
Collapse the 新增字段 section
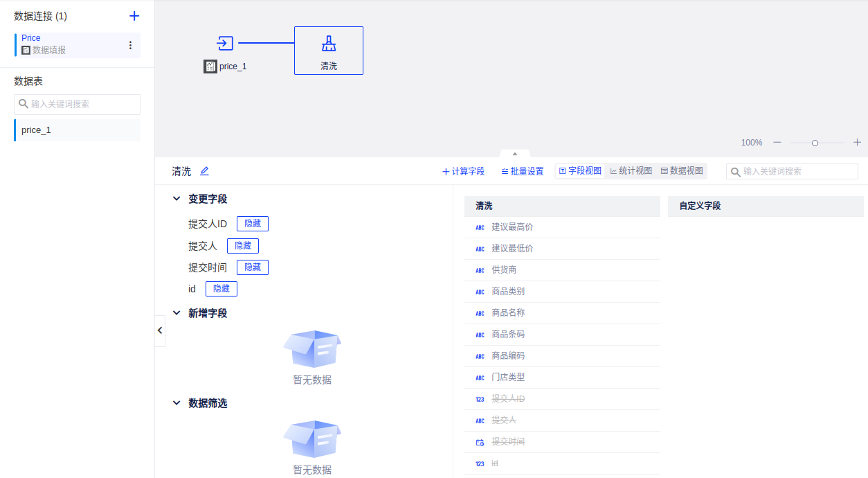pyautogui.click(x=177, y=313)
